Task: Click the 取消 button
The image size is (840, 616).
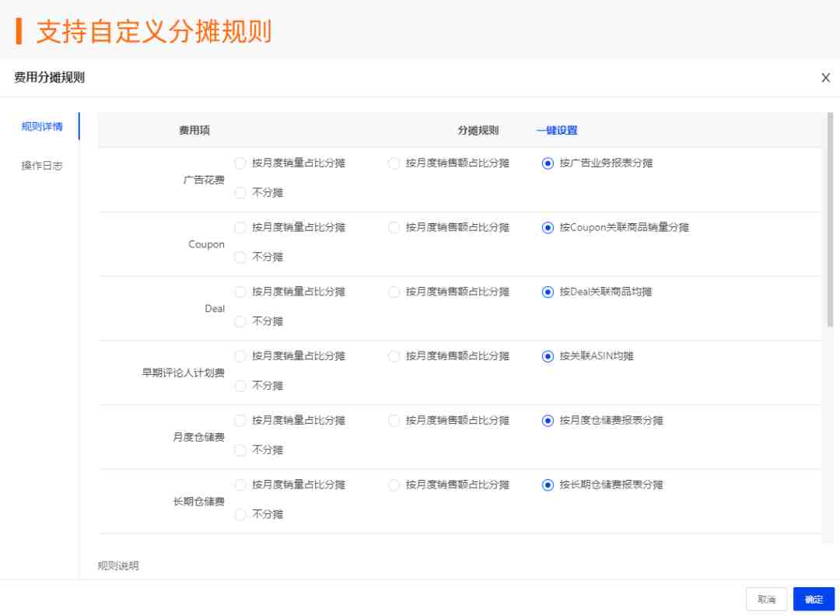Action: tap(767, 599)
